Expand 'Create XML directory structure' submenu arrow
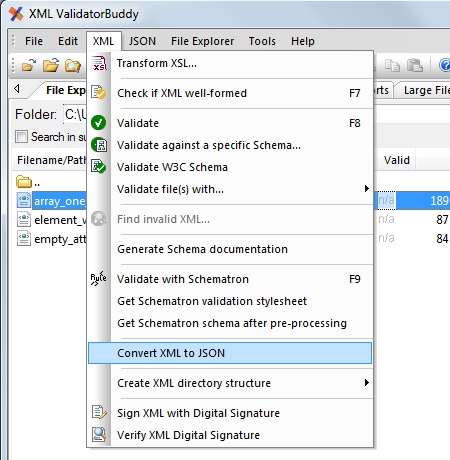This screenshot has height=460, width=450. pos(366,382)
